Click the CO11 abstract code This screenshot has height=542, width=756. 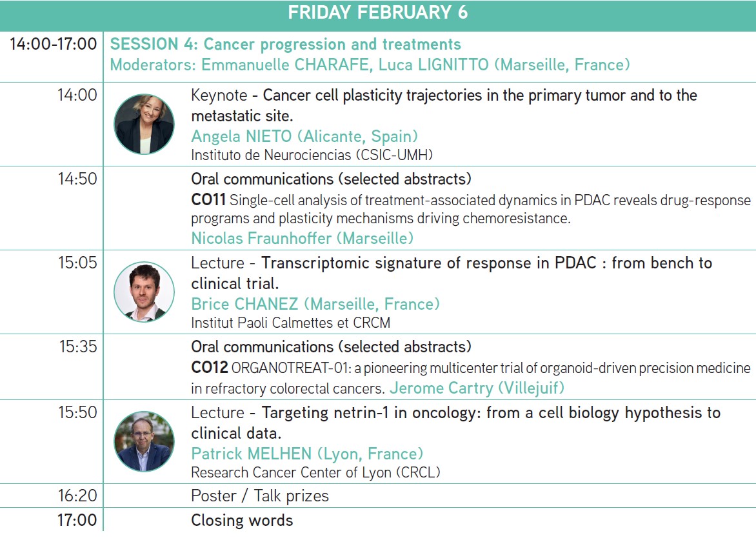(208, 200)
